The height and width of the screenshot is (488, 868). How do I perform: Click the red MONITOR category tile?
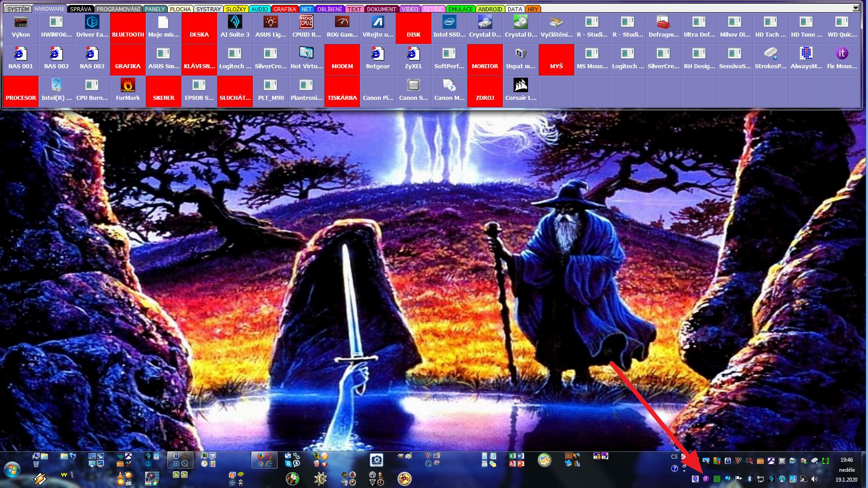pos(485,60)
